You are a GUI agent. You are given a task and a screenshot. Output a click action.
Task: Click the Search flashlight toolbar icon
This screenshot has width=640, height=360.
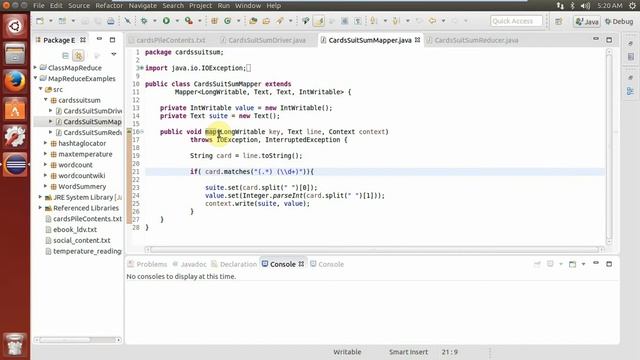point(280,21)
